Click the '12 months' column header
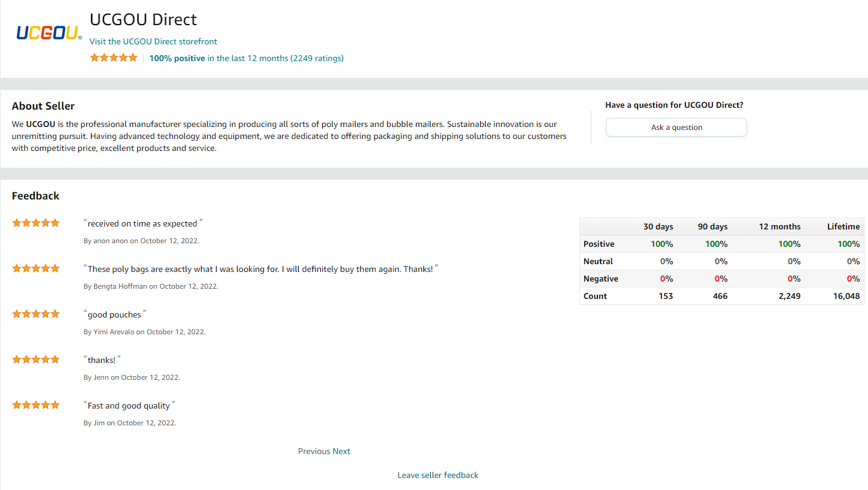The height and width of the screenshot is (490, 868). click(x=779, y=226)
